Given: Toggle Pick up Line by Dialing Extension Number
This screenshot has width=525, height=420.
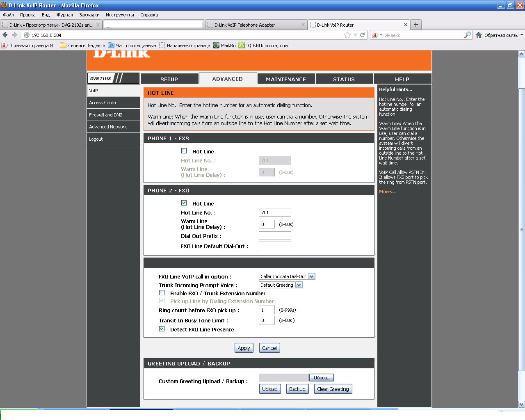Looking at the screenshot, I should click(x=162, y=301).
